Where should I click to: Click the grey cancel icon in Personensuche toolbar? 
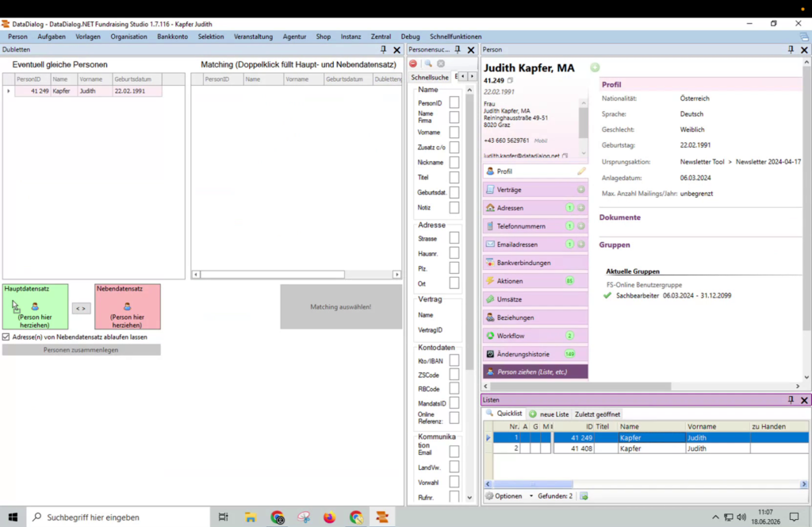(441, 63)
